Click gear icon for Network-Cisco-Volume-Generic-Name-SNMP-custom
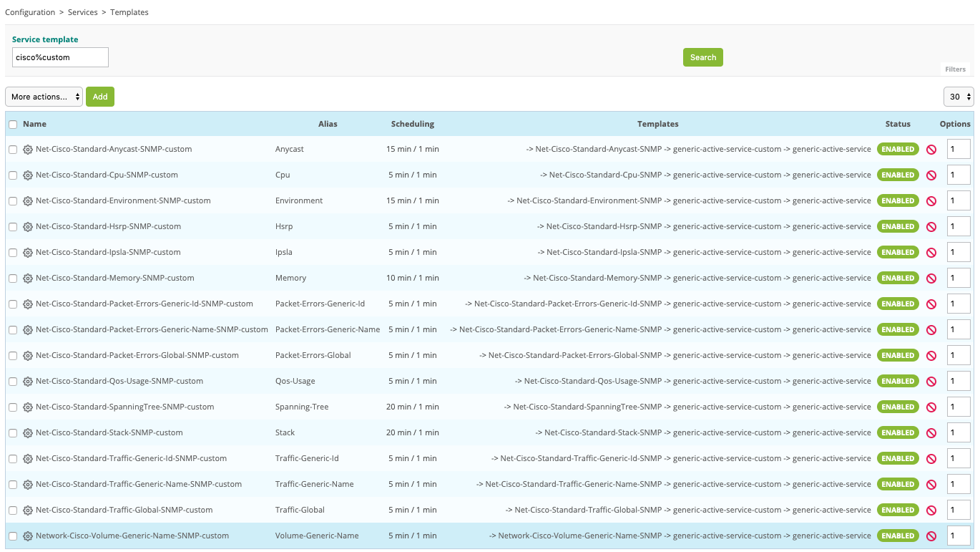 [28, 536]
